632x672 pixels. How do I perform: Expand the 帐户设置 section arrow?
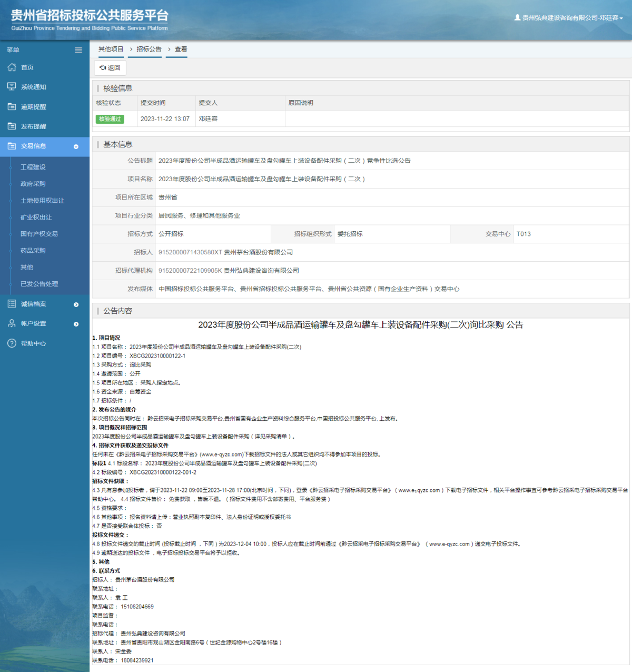pyautogui.click(x=76, y=324)
